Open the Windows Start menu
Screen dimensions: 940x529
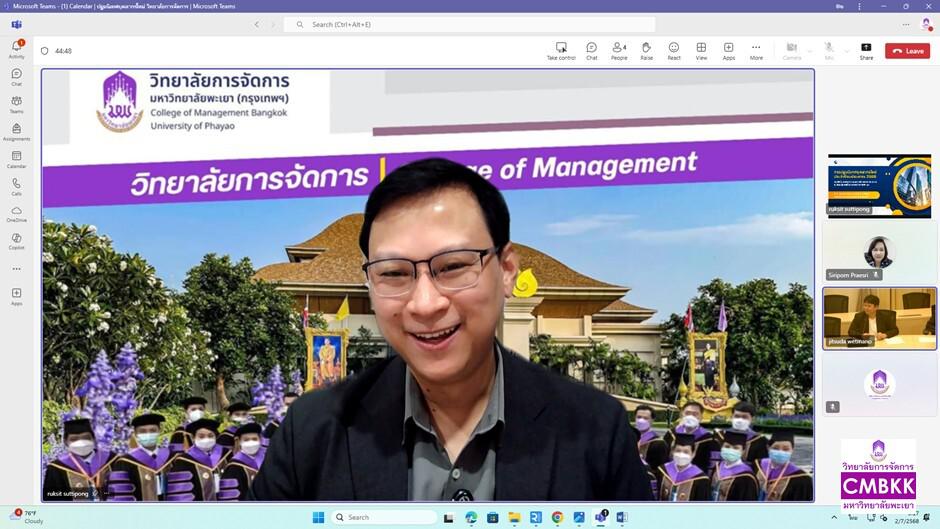tap(318, 517)
